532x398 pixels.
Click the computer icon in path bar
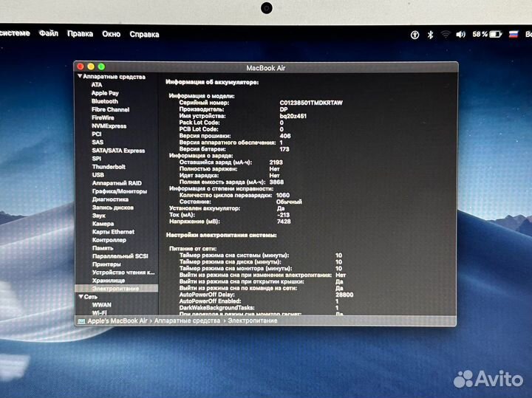point(81,321)
